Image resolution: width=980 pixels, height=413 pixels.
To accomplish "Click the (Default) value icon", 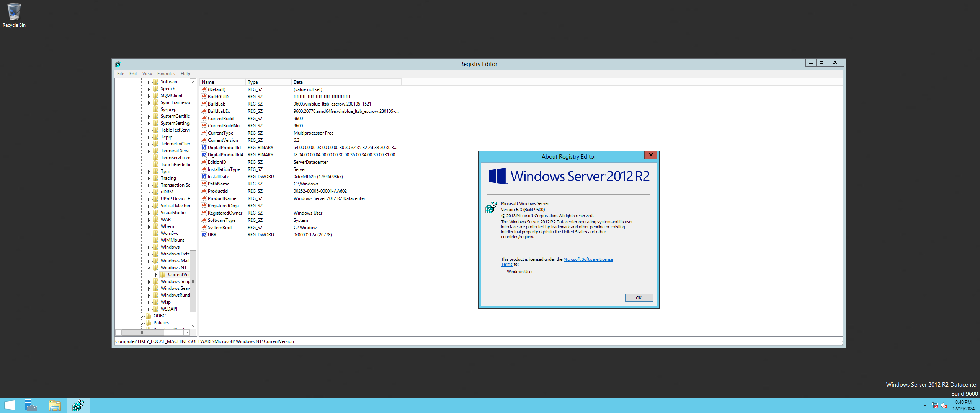I will [204, 89].
